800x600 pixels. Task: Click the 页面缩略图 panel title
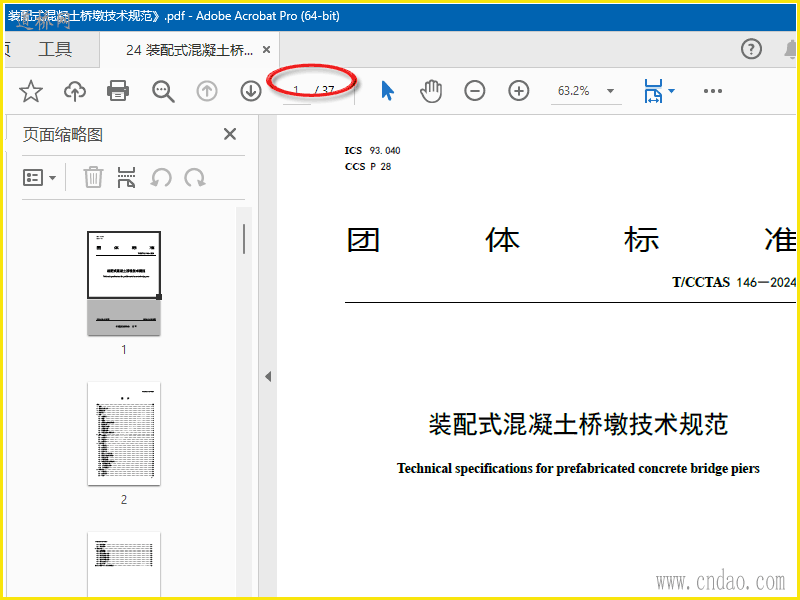pos(63,135)
